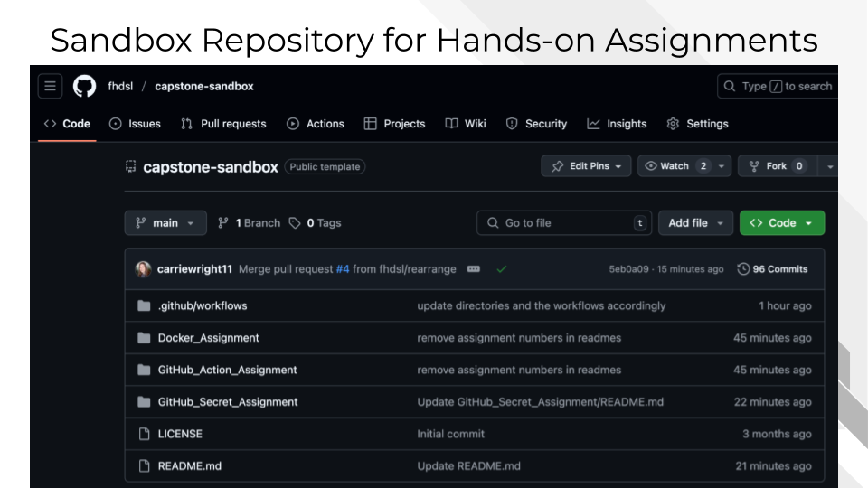Click the Fork button

point(778,166)
